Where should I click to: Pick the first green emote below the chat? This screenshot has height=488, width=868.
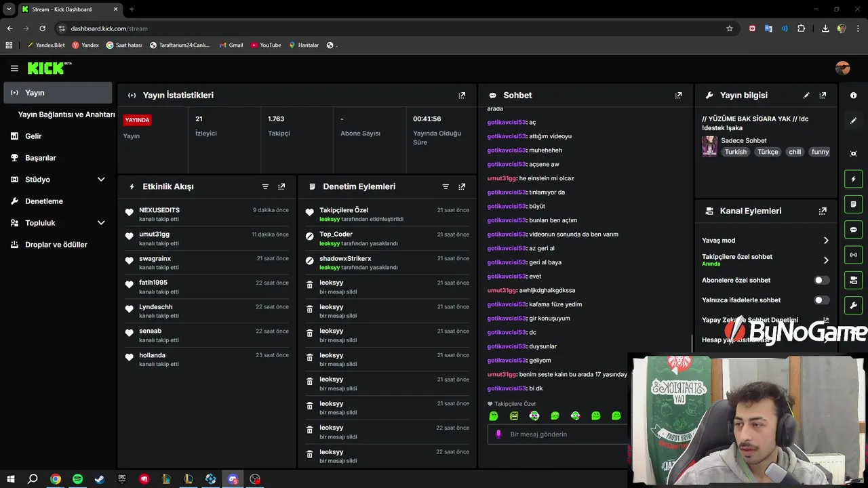494,415
